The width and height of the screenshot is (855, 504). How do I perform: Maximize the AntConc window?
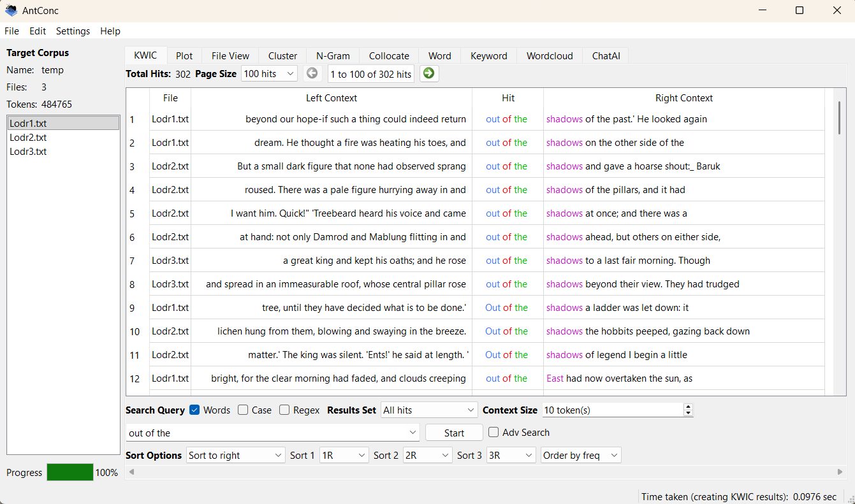pos(800,11)
